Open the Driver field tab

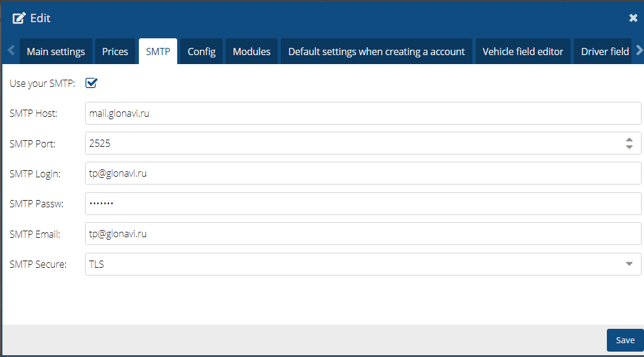[604, 52]
